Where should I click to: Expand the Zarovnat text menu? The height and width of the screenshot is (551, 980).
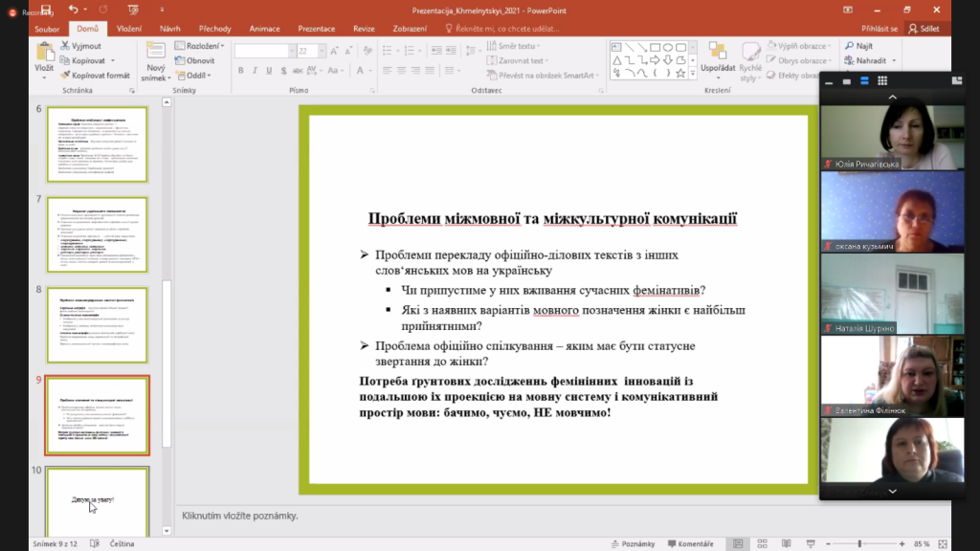click(518, 60)
